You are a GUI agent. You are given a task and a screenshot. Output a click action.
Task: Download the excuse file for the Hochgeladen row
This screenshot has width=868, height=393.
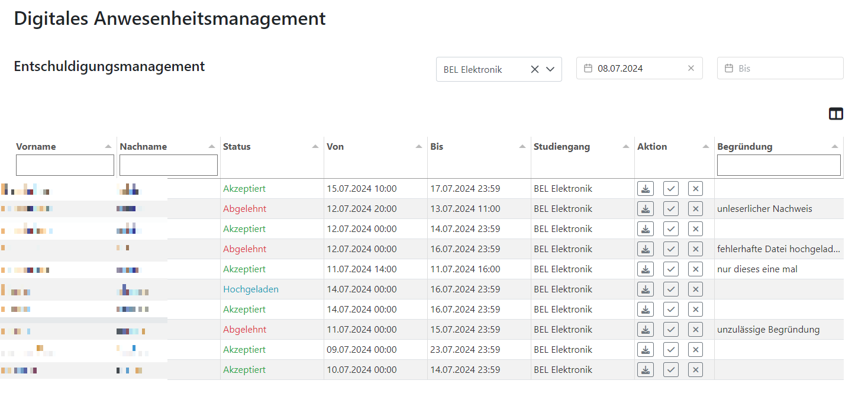646,289
